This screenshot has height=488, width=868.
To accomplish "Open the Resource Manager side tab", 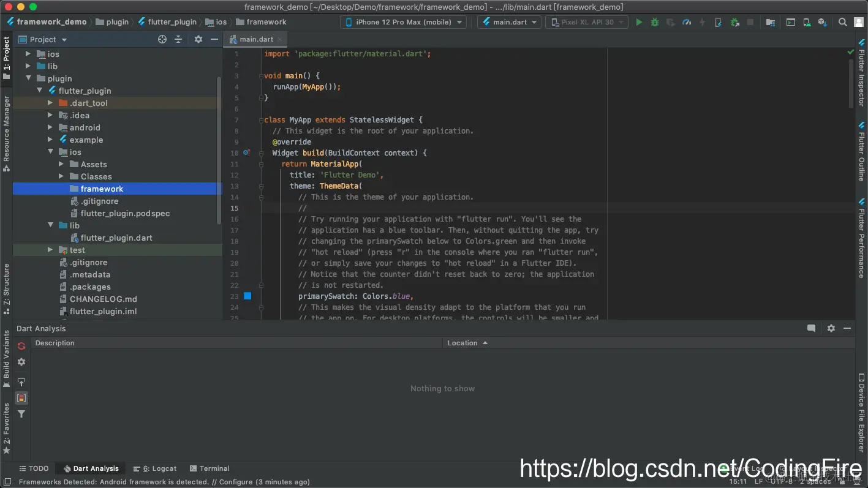I will 6,133.
